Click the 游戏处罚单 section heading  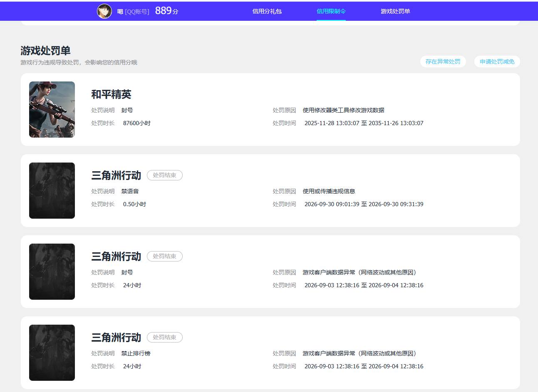(x=46, y=51)
